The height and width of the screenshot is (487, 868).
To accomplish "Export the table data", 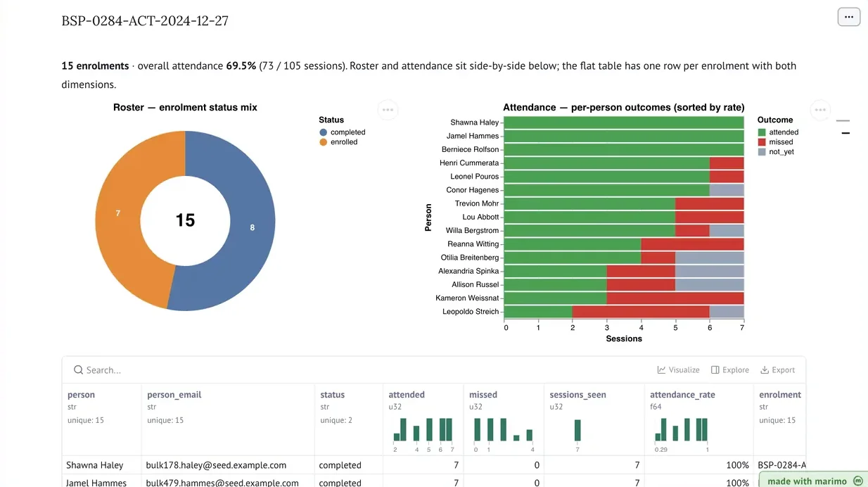I will coord(777,370).
